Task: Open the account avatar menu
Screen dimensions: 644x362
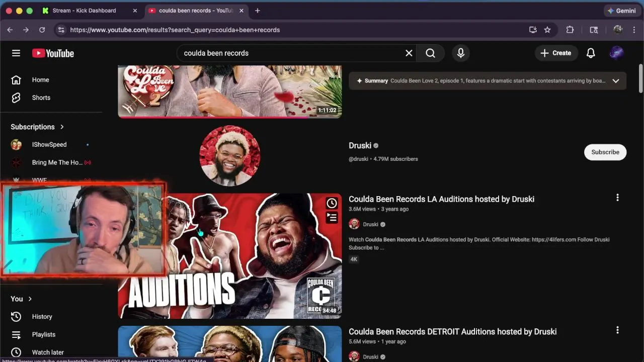Action: point(616,53)
